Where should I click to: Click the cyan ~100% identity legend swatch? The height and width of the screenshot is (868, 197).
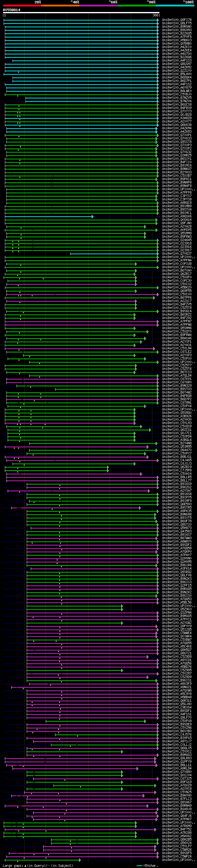(175, 6)
